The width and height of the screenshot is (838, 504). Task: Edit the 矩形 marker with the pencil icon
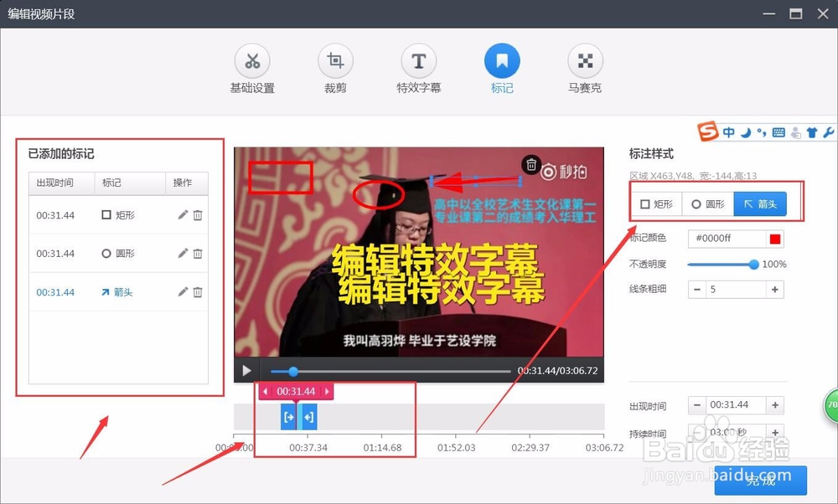[x=183, y=214]
